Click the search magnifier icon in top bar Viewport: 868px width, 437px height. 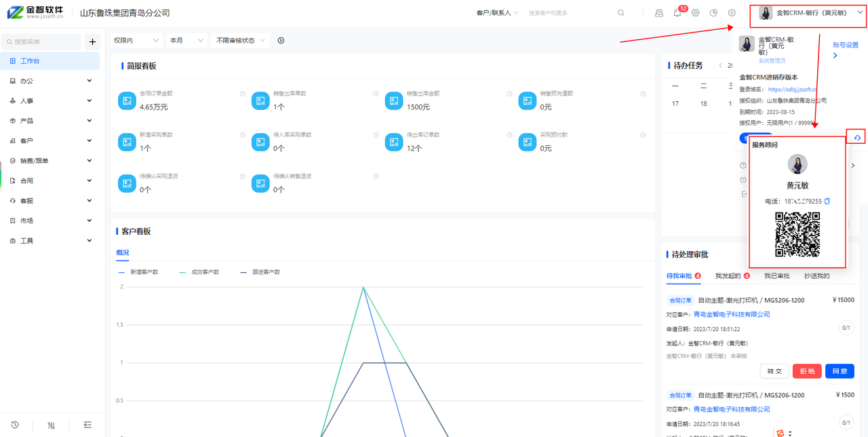pyautogui.click(x=621, y=13)
